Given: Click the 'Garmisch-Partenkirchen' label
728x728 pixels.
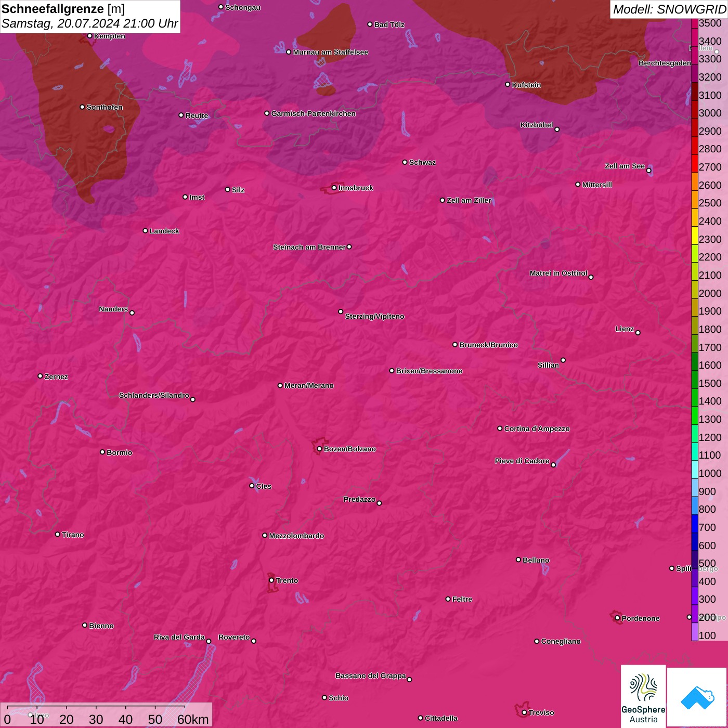Looking at the screenshot, I should 314,113.
